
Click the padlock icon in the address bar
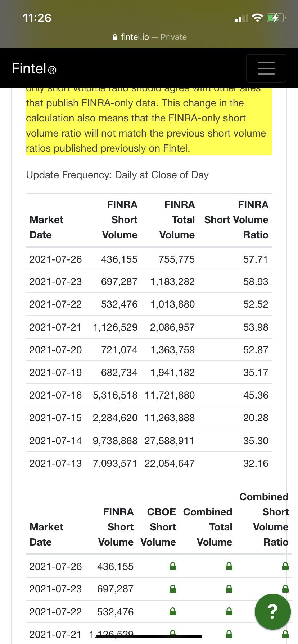pyautogui.click(x=115, y=37)
